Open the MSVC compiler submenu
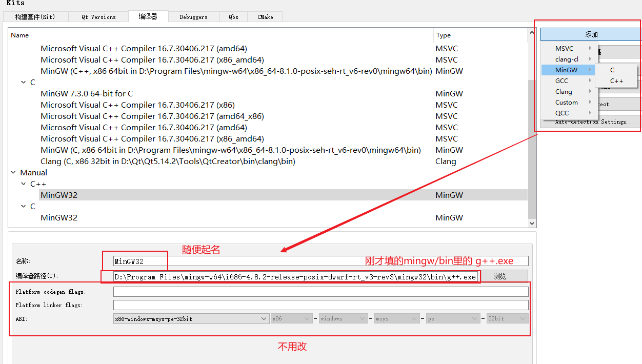642x364 pixels. tap(565, 48)
